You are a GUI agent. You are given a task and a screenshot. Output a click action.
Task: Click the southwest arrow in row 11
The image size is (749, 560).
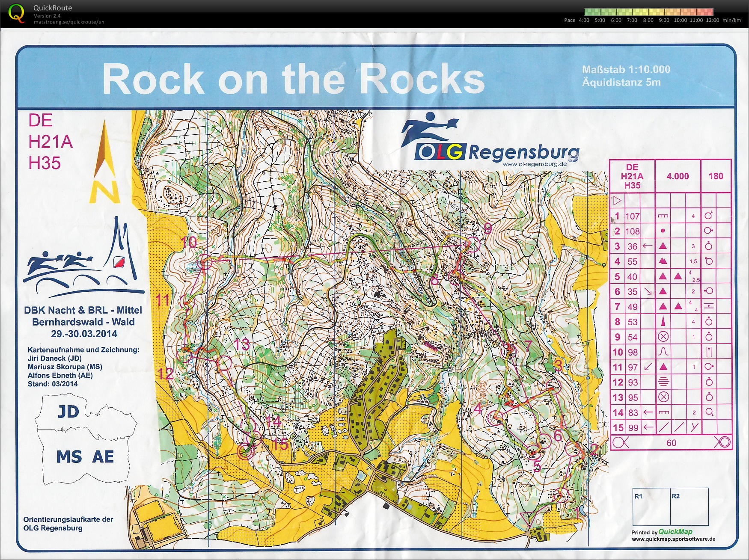tap(648, 367)
